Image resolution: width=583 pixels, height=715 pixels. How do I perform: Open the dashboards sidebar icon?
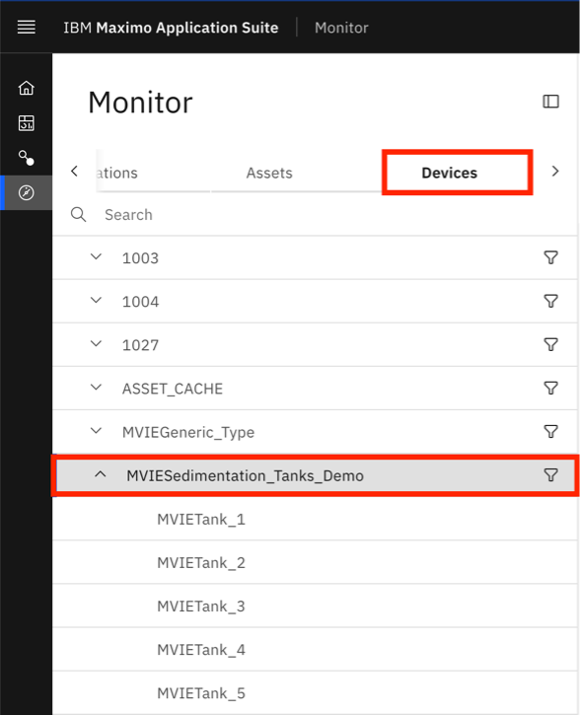click(26, 123)
